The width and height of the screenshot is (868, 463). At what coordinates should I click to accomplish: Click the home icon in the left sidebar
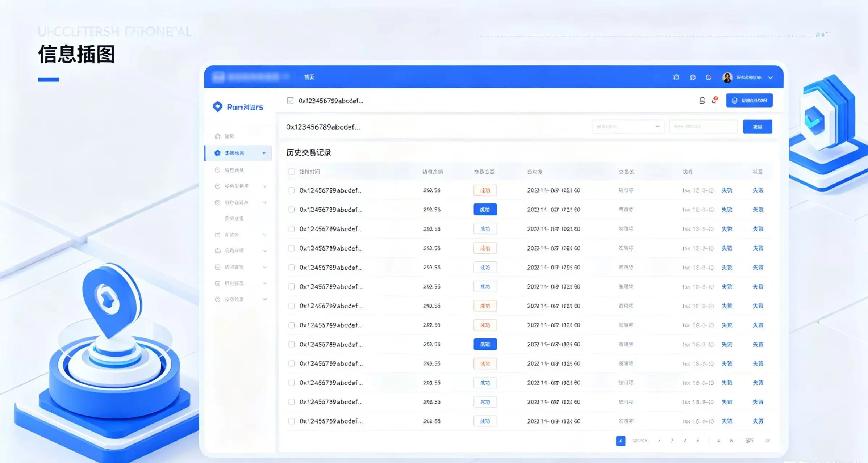click(x=217, y=136)
